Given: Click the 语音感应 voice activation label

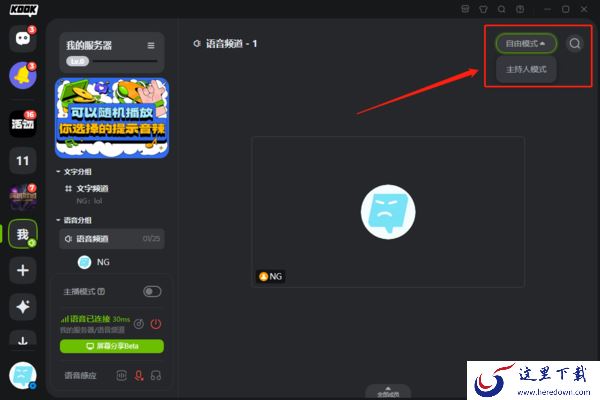Looking at the screenshot, I should coord(80,376).
